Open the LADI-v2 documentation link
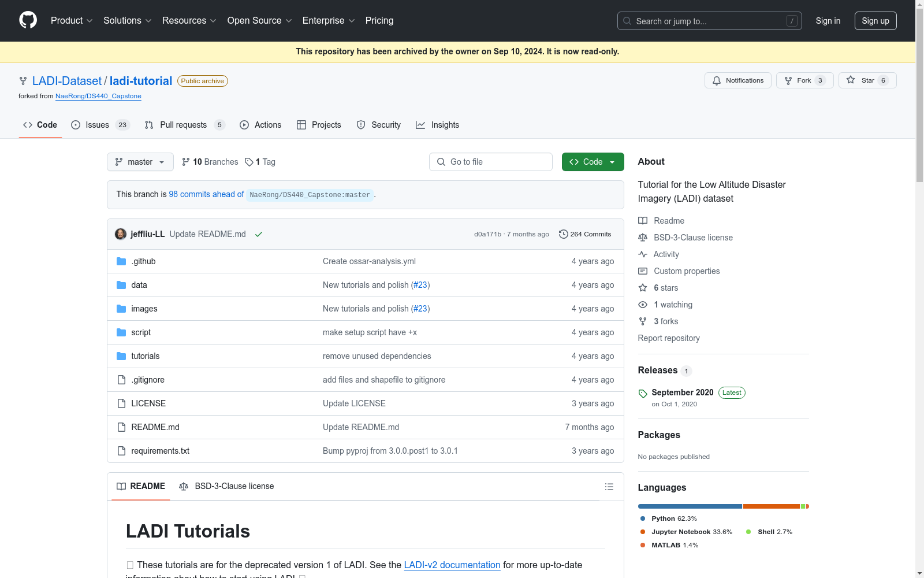This screenshot has height=578, width=924. click(452, 565)
